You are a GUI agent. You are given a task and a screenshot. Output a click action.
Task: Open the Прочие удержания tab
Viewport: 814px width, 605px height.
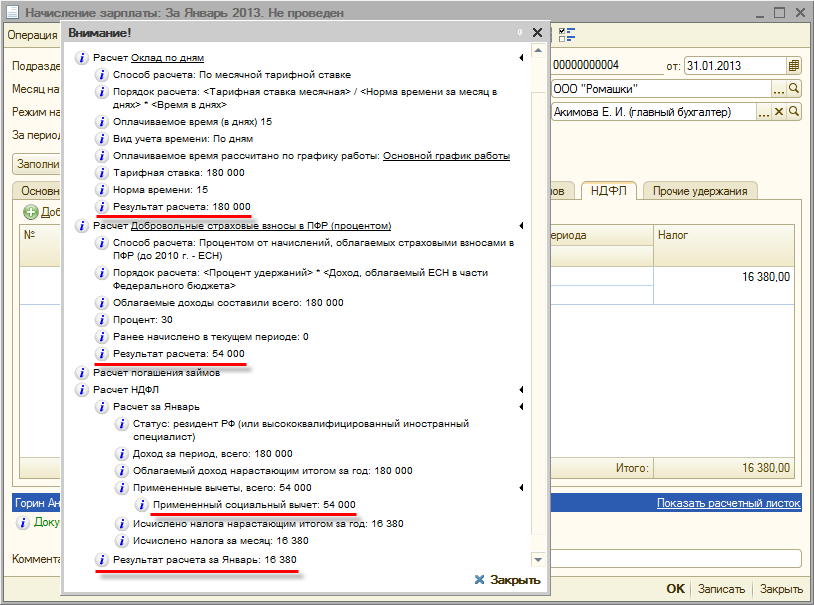pyautogui.click(x=700, y=190)
